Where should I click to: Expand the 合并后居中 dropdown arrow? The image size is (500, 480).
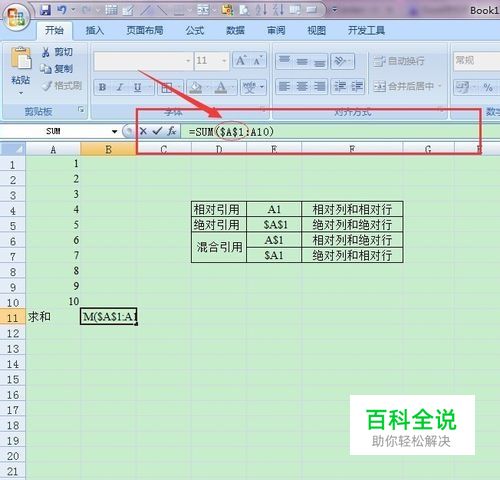click(x=440, y=86)
